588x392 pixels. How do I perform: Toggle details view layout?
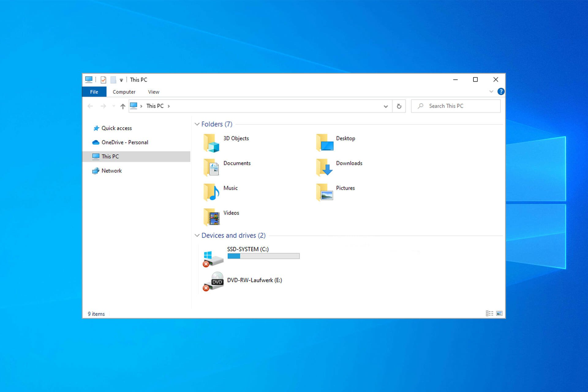489,314
